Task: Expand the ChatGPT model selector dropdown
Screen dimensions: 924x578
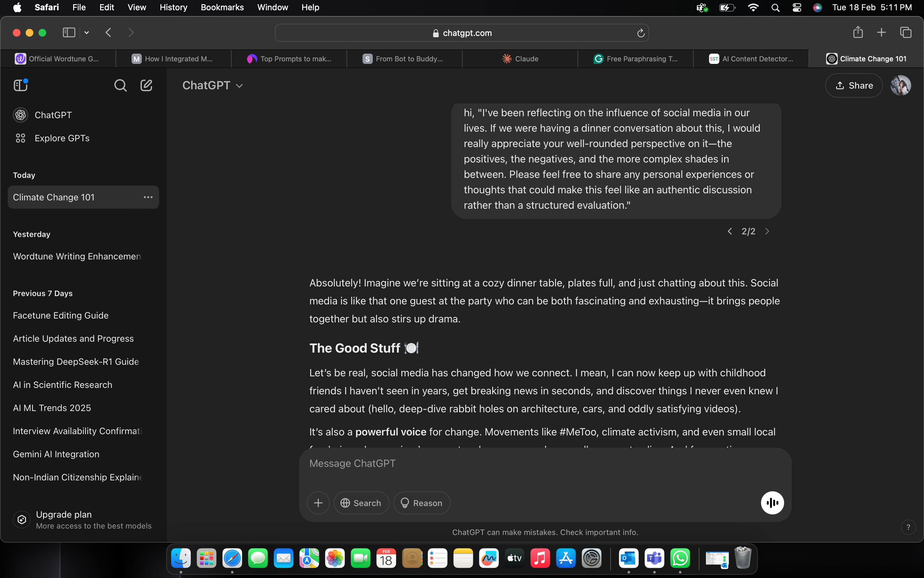Action: tap(213, 85)
